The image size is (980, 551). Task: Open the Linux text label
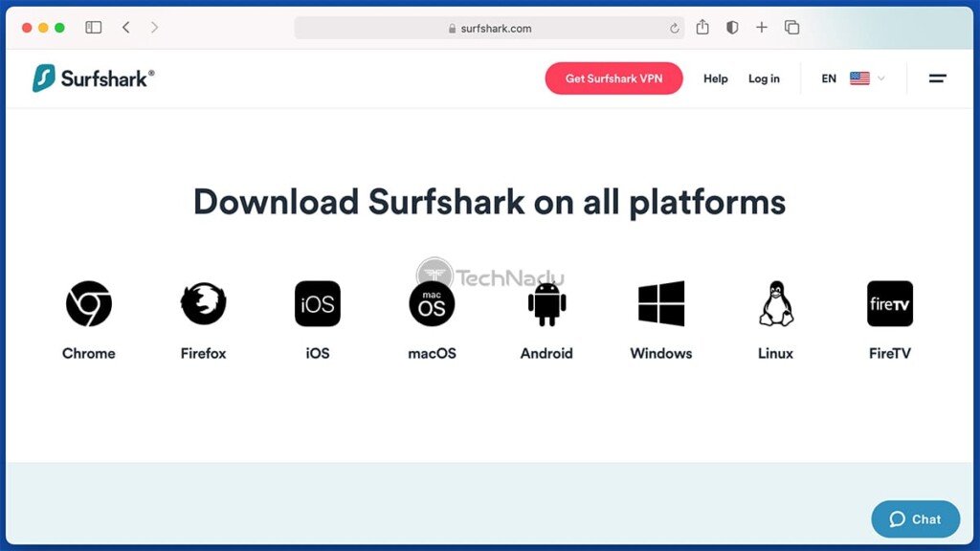(x=775, y=354)
